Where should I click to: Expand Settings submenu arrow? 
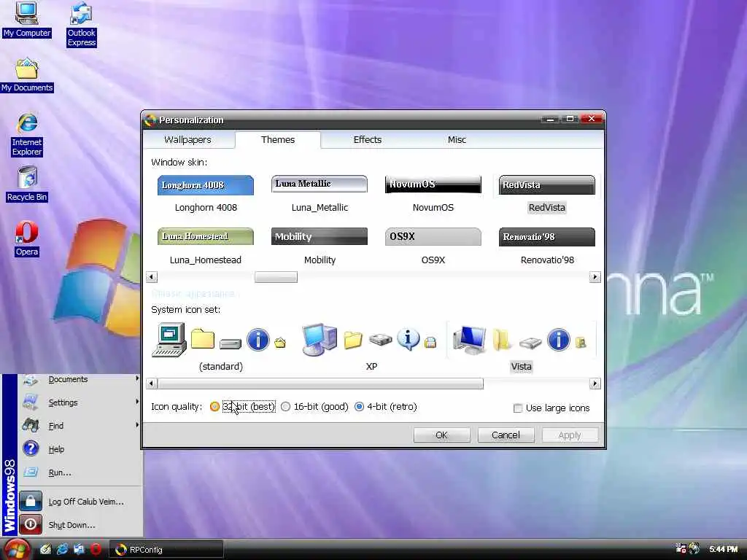pyautogui.click(x=137, y=402)
